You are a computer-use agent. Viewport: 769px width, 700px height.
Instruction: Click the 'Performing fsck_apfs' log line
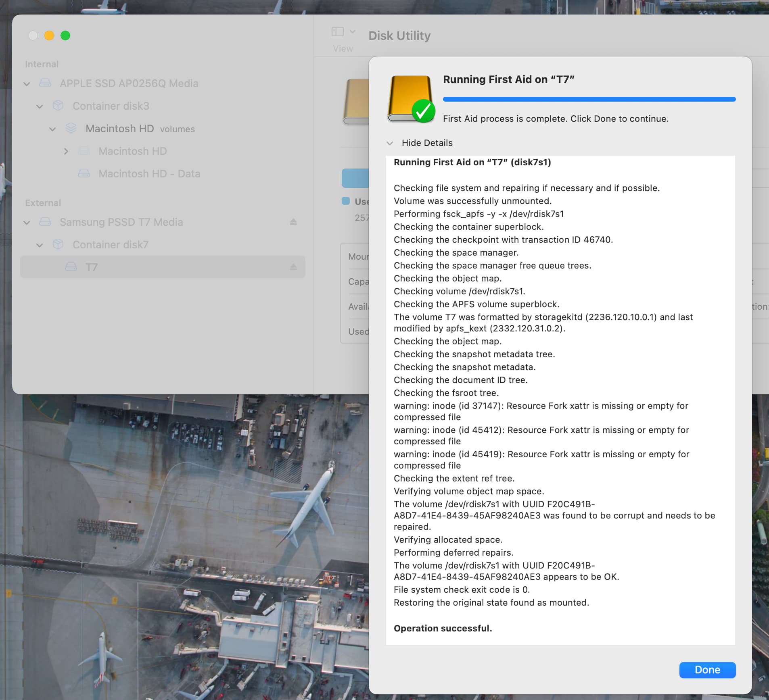point(479,214)
